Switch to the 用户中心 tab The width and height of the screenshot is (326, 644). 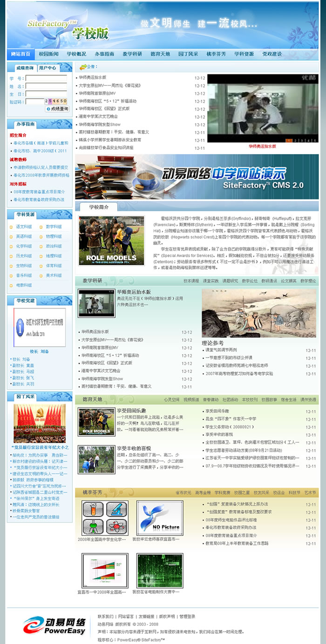pos(48,68)
